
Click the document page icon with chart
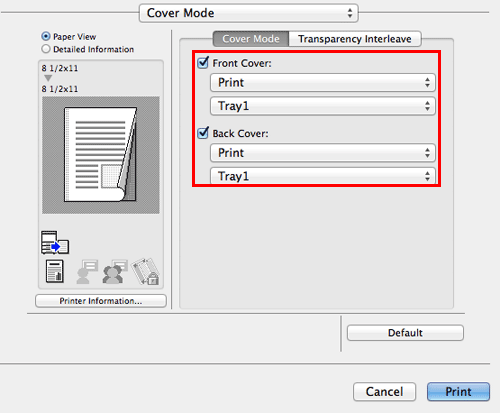(x=55, y=271)
